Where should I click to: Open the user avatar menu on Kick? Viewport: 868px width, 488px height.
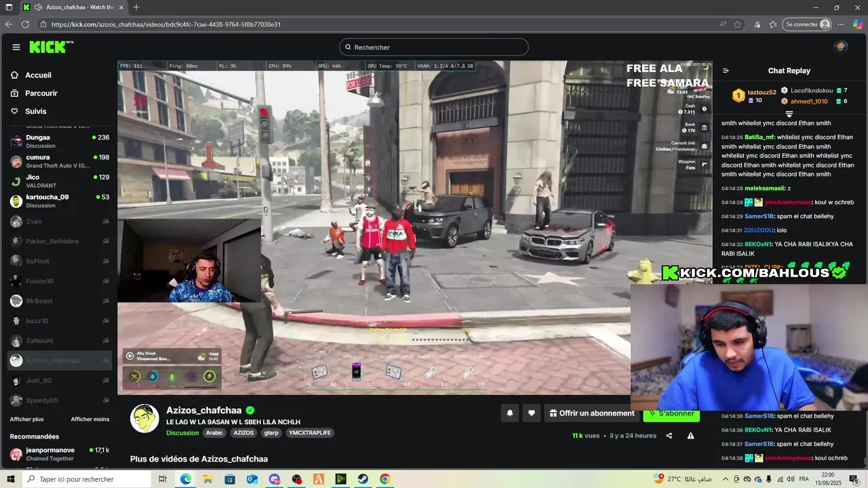coord(841,47)
